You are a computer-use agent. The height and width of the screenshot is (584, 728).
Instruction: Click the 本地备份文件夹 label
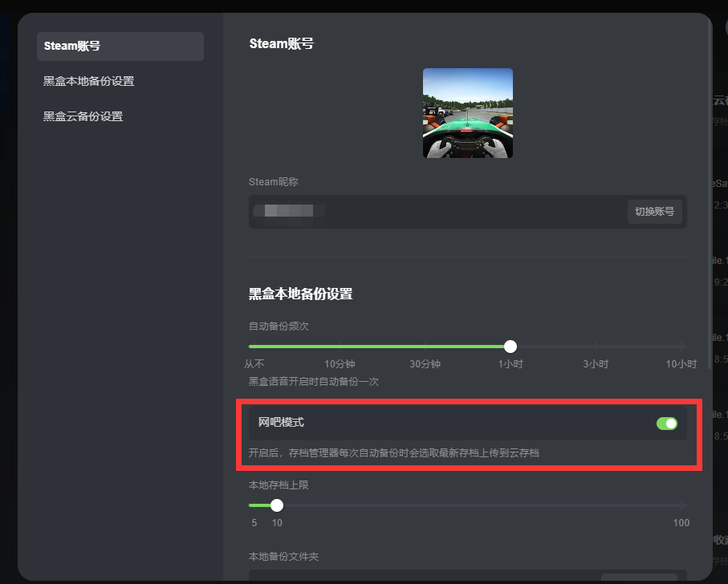tap(283, 556)
